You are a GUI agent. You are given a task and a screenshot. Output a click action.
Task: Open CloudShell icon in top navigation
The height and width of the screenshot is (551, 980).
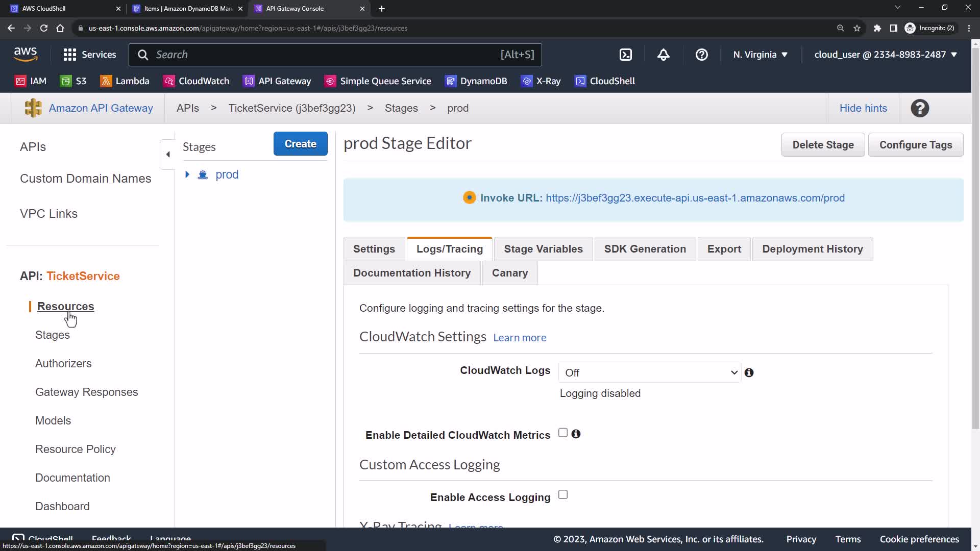point(626,55)
